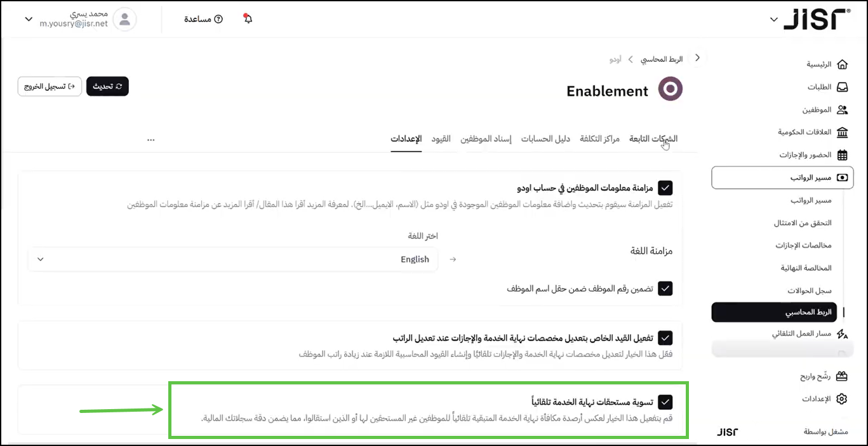Open the English language dropdown
The image size is (868, 446).
[x=233, y=259]
